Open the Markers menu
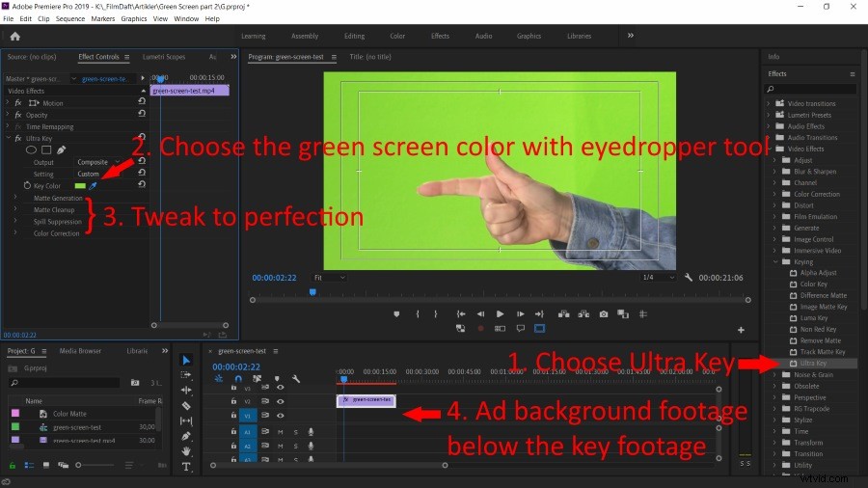The height and width of the screenshot is (488, 868). 103,19
